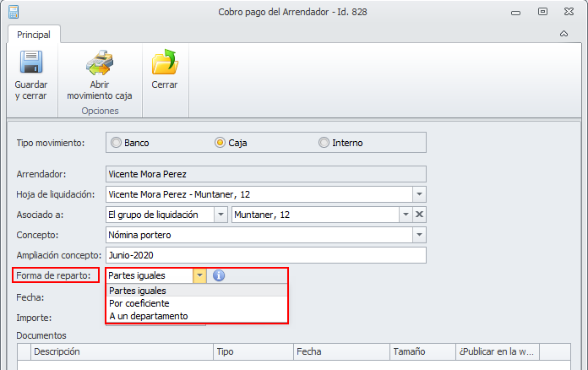Screen dimensions: 588x370
Task: Collapse the ribbon with the chevron icon
Action: click(563, 34)
